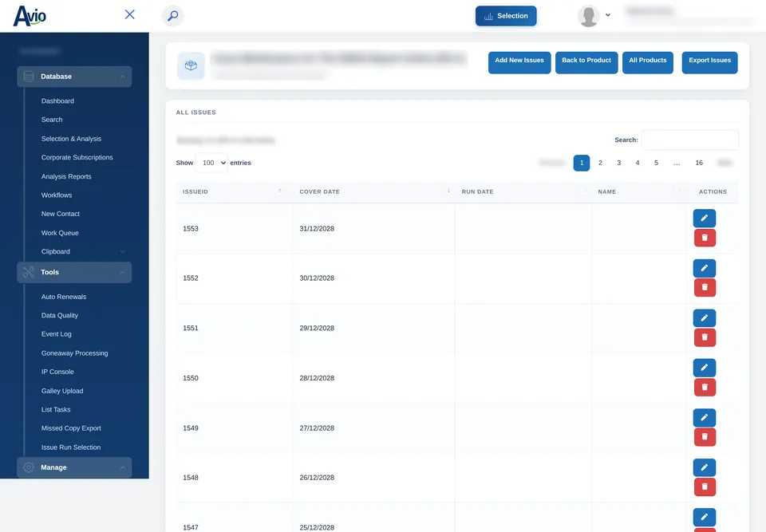The width and height of the screenshot is (766, 532).
Task: Open Work Queue
Action: click(x=60, y=233)
